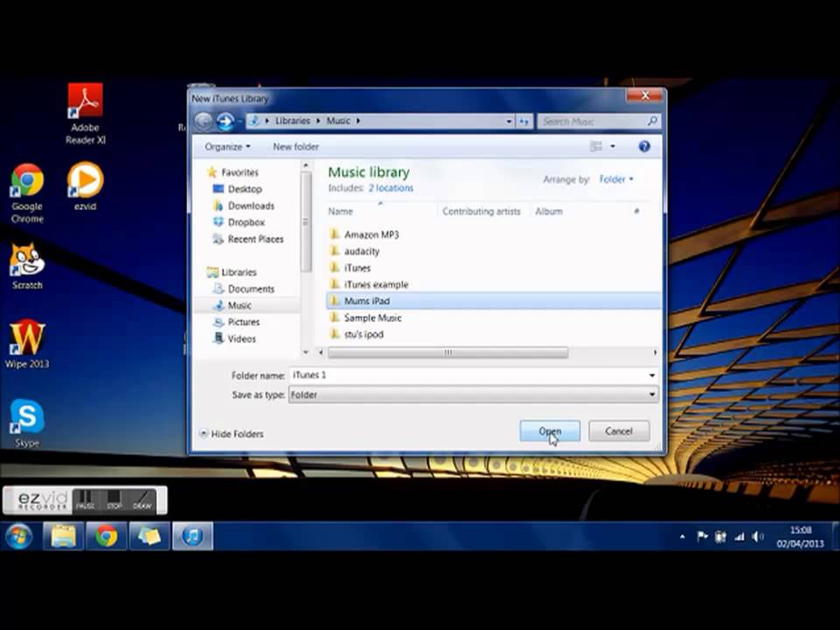This screenshot has height=630, width=840.
Task: Pause recording in ezvid recorder
Action: tap(85, 500)
